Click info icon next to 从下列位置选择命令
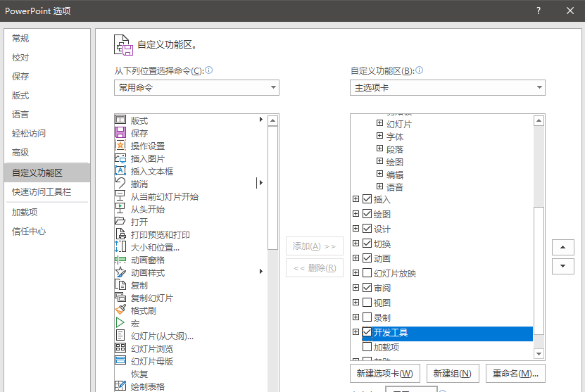This screenshot has width=585, height=392. pos(209,70)
